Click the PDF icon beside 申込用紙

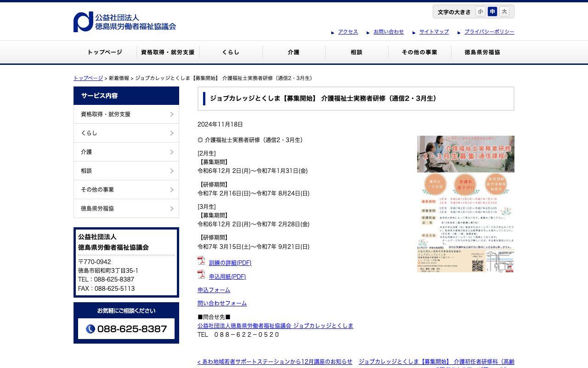202,274
